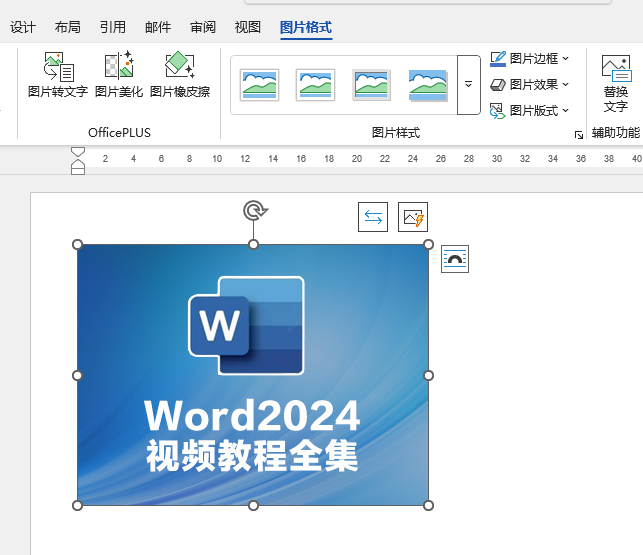Switch to the 布局 tab
The height and width of the screenshot is (555, 643).
[68, 27]
